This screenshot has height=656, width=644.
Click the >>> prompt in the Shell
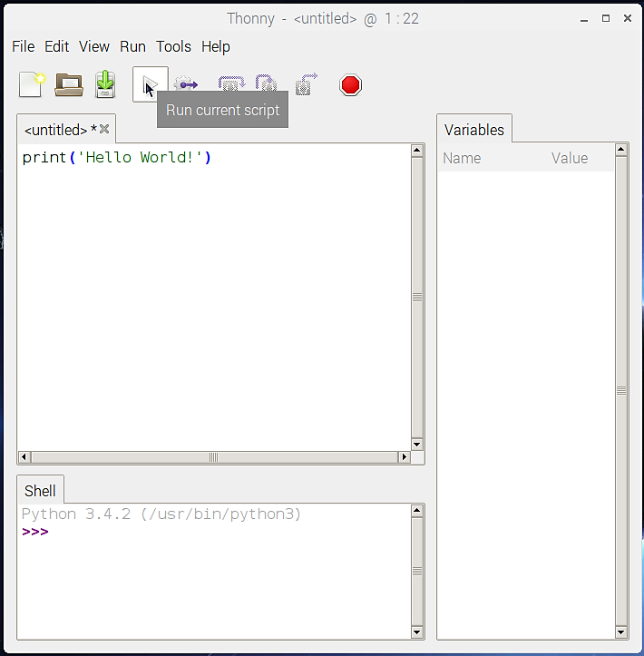35,532
